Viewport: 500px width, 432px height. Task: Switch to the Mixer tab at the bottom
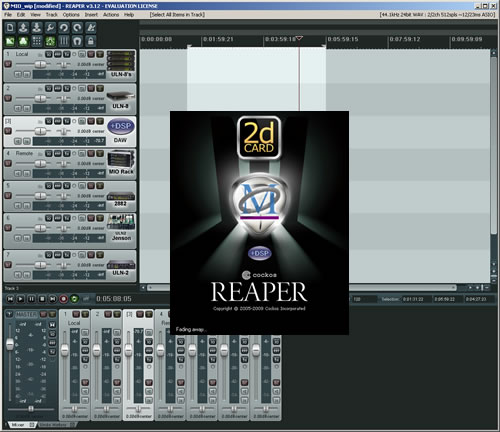21,425
